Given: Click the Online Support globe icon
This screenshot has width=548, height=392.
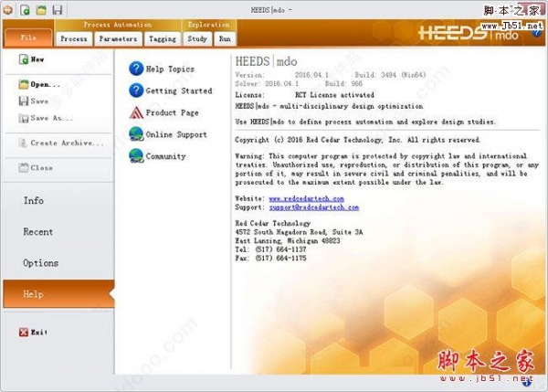Looking at the screenshot, I should pos(136,134).
